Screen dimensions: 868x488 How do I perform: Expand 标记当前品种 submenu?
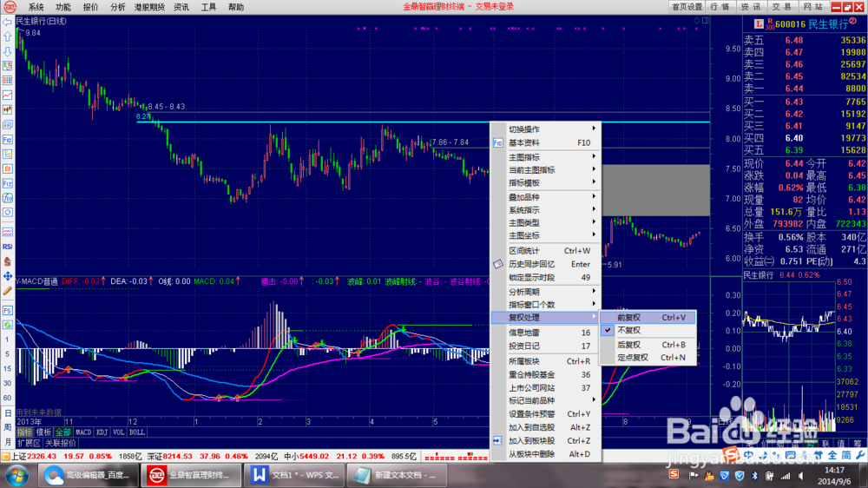point(545,400)
